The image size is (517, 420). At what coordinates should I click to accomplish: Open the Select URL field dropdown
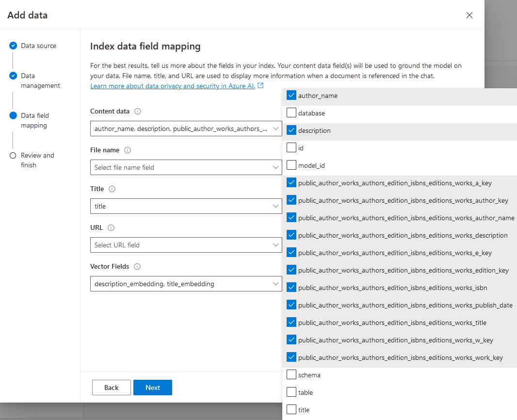(186, 245)
